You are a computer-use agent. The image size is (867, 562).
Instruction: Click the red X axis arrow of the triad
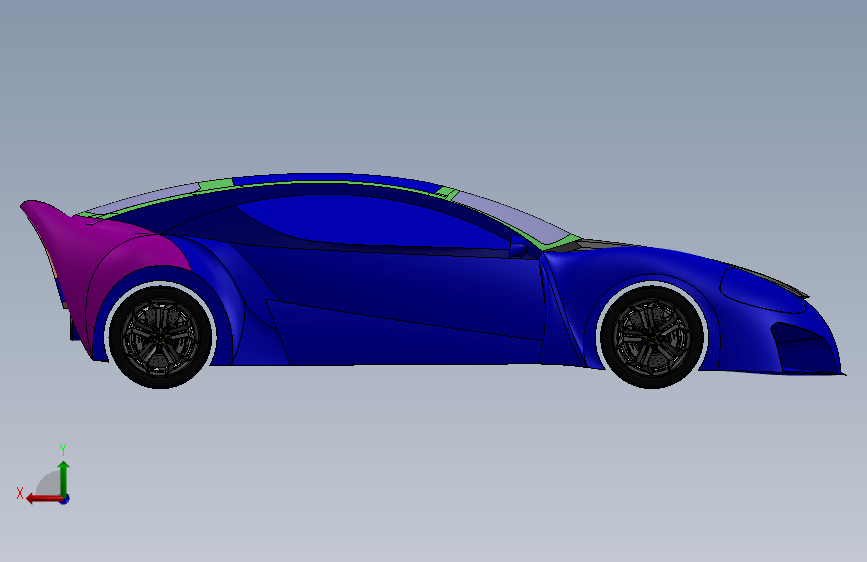[x=44, y=498]
